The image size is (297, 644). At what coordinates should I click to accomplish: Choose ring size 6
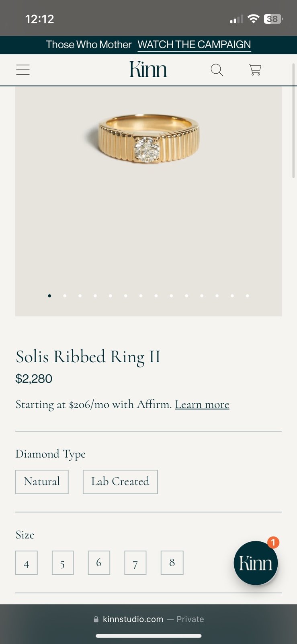coord(99,563)
